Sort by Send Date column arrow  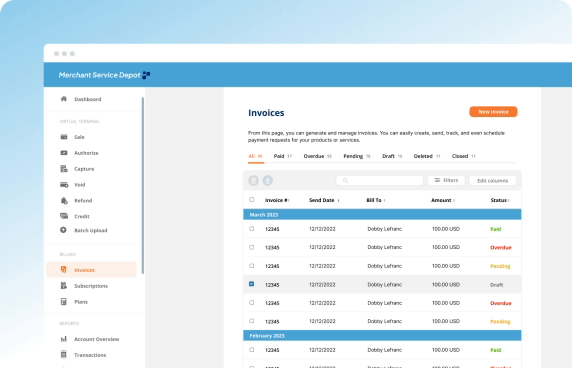point(339,200)
